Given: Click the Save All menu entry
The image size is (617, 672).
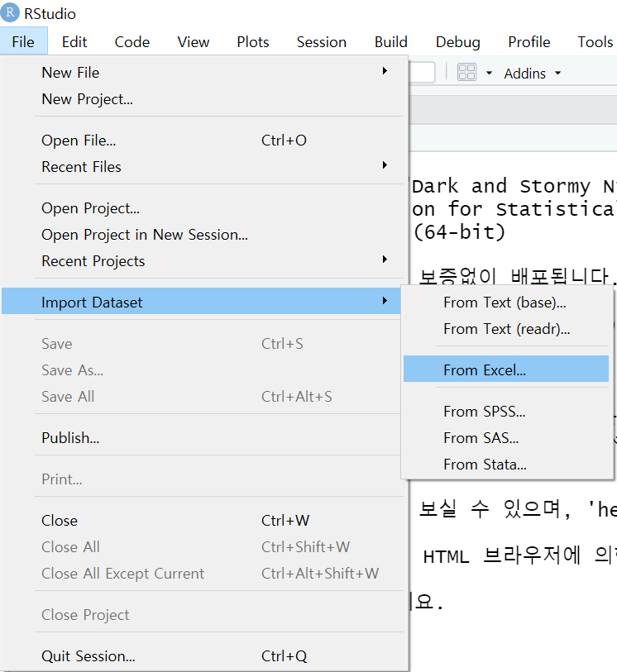Looking at the screenshot, I should (x=201, y=397).
